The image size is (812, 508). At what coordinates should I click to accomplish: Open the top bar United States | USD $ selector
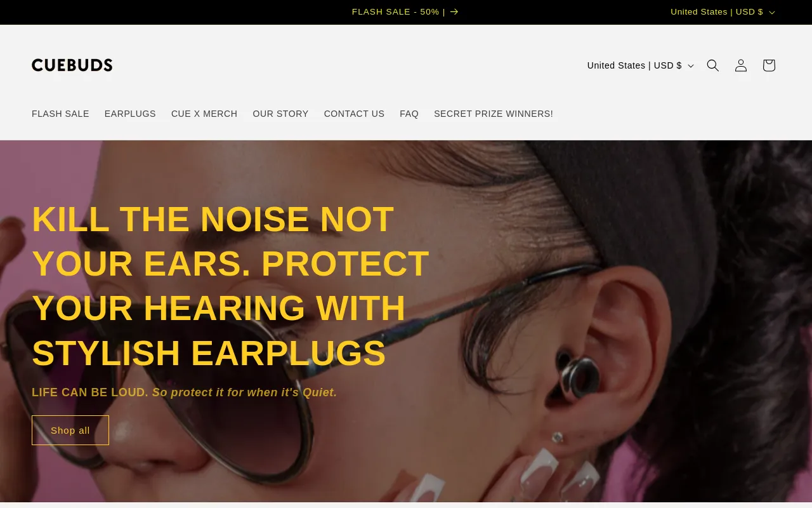click(723, 12)
